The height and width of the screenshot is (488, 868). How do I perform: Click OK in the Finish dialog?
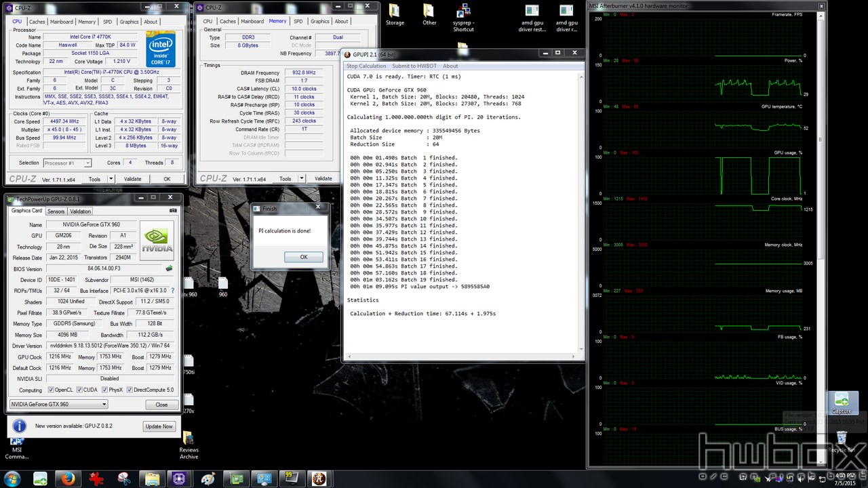pos(303,257)
